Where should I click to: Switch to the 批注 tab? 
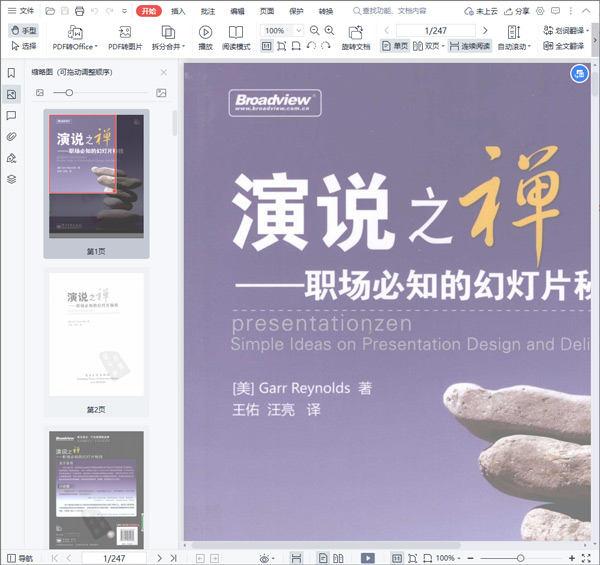pyautogui.click(x=208, y=11)
